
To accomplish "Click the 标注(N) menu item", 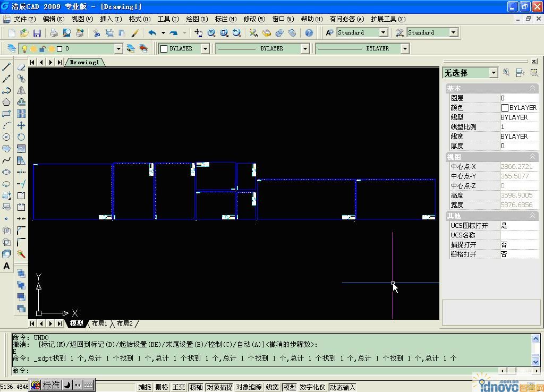I will click(x=225, y=19).
